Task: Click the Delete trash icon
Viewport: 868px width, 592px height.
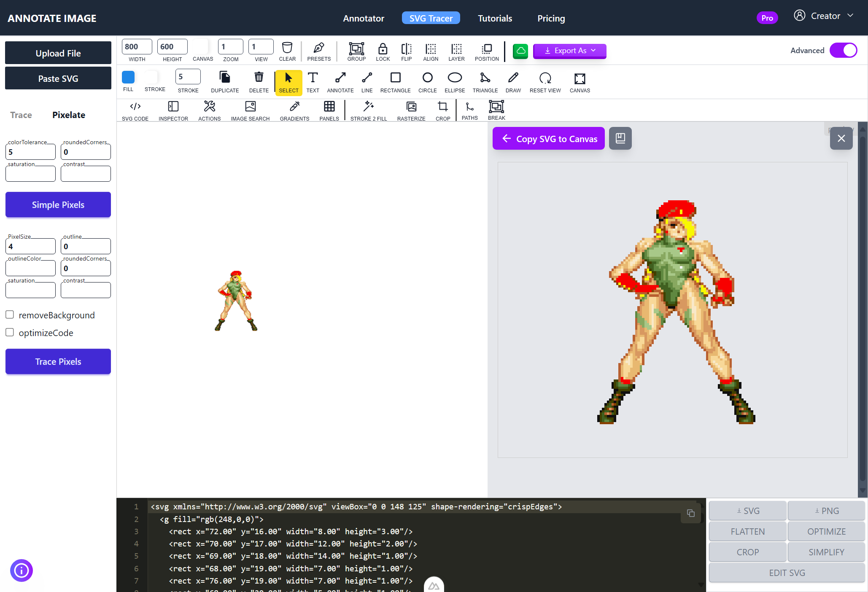Action: [259, 77]
